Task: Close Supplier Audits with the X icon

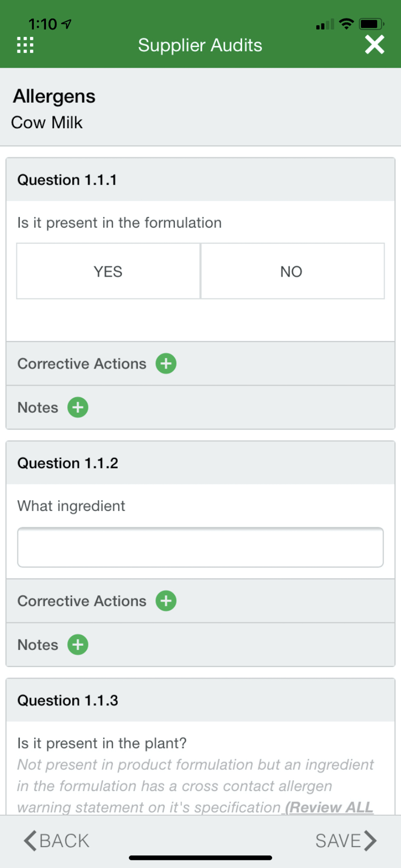Action: pyautogui.click(x=374, y=44)
